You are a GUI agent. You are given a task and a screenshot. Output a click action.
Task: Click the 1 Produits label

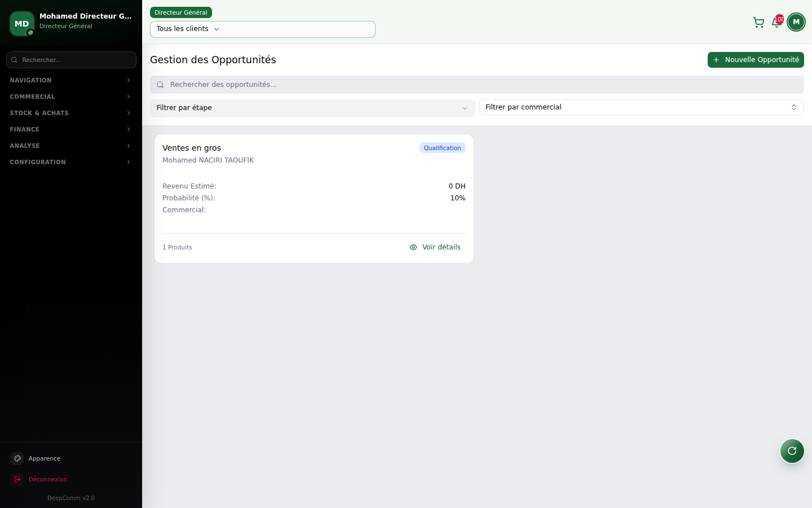pos(177,247)
